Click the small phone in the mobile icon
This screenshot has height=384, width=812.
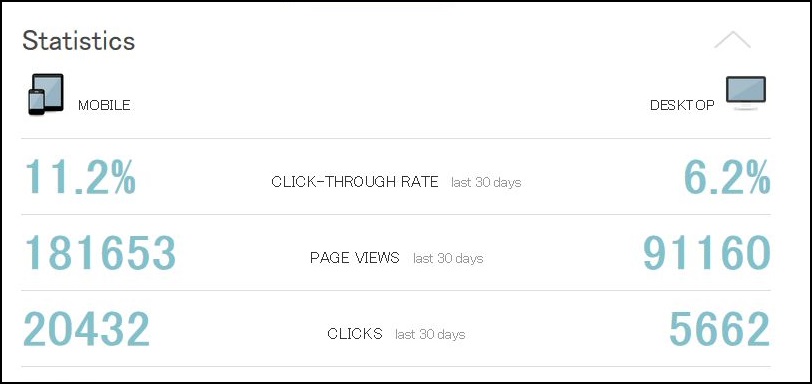[x=36, y=102]
